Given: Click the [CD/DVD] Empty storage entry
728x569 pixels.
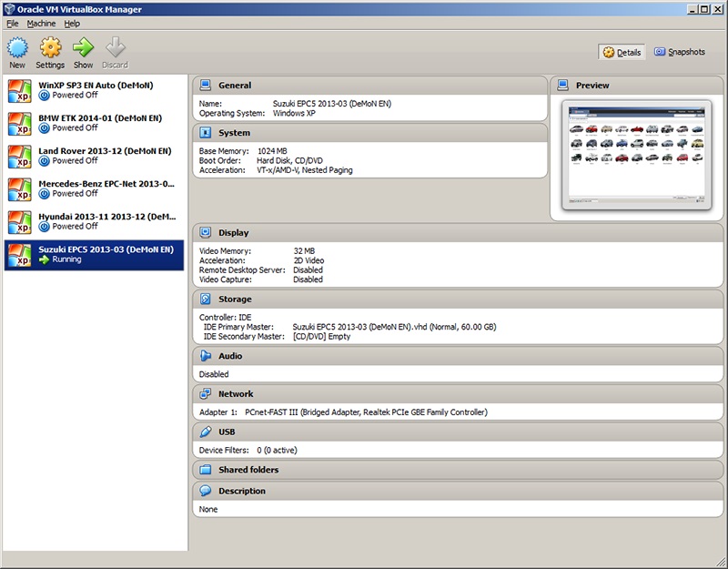Looking at the screenshot, I should click(x=321, y=336).
